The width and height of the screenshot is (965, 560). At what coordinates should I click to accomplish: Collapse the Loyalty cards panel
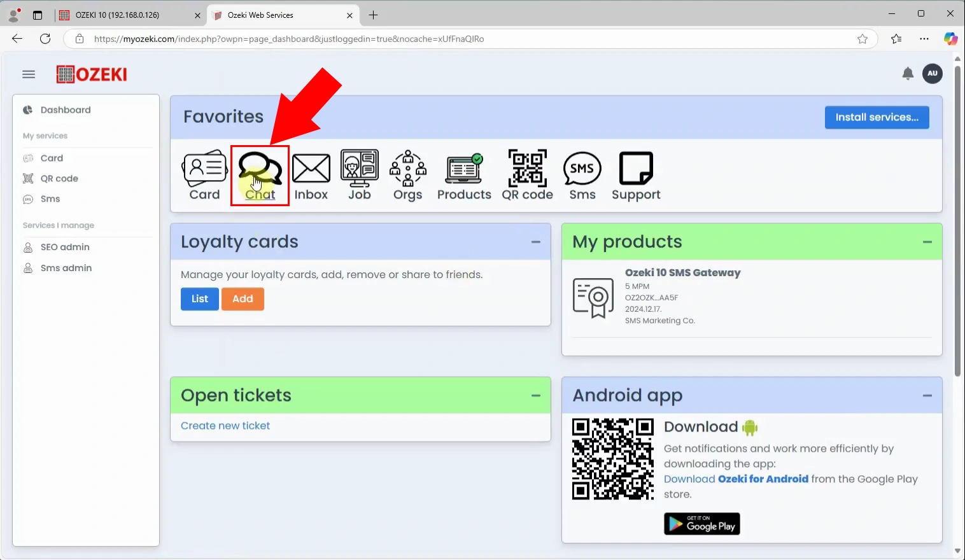(536, 242)
